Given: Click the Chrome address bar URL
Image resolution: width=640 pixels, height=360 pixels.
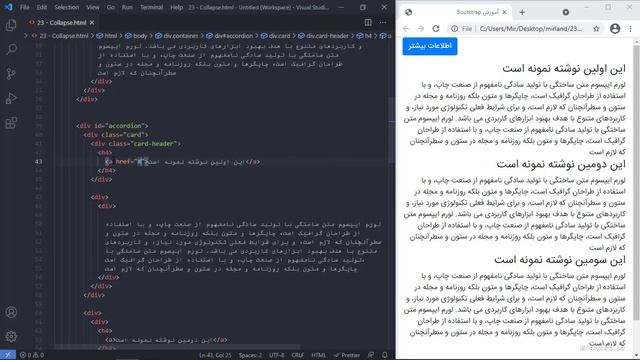Looking at the screenshot, I should tap(531, 29).
